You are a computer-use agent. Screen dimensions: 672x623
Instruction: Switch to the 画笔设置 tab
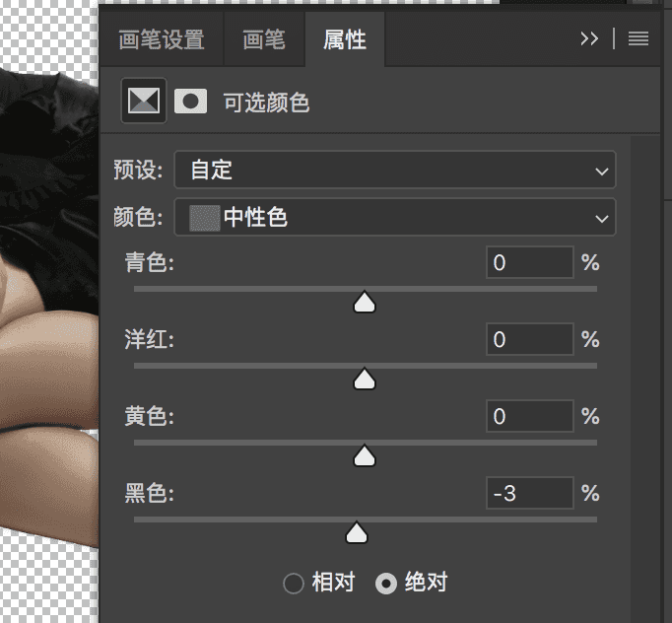162,39
